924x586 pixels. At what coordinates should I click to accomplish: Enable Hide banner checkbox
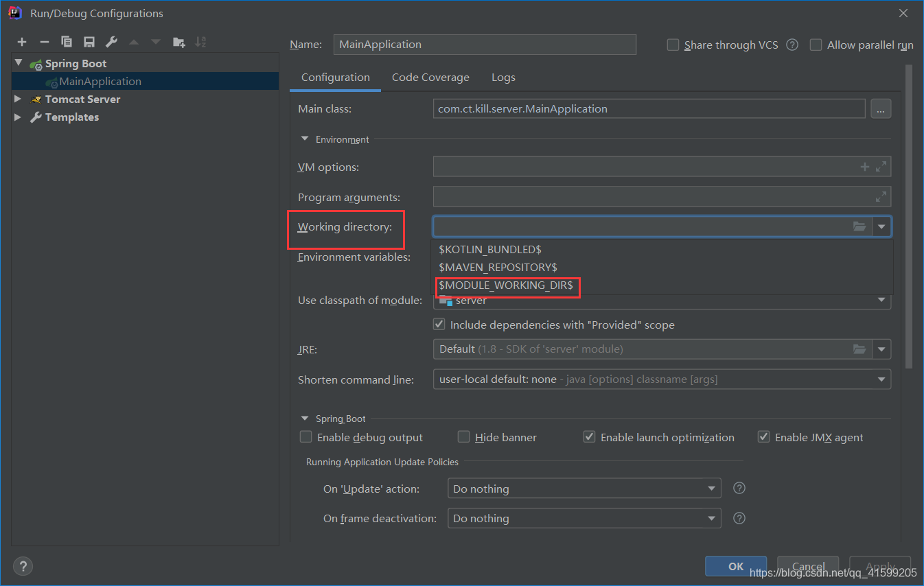click(463, 437)
